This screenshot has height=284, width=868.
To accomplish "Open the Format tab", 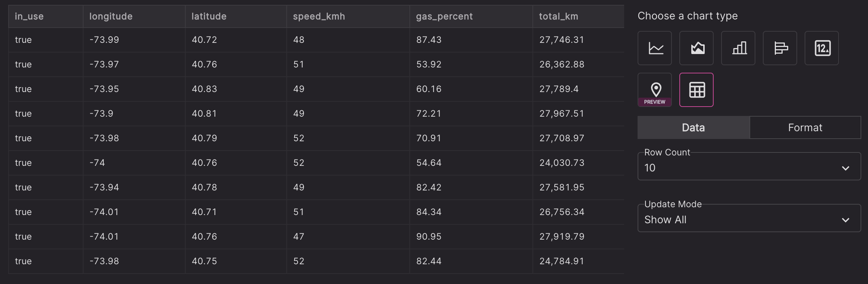I will (805, 127).
